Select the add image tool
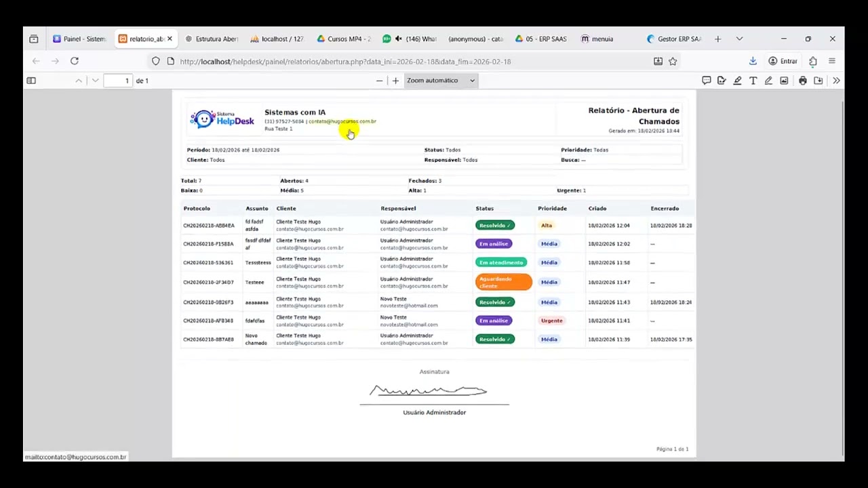This screenshot has height=488, width=868. 784,81
